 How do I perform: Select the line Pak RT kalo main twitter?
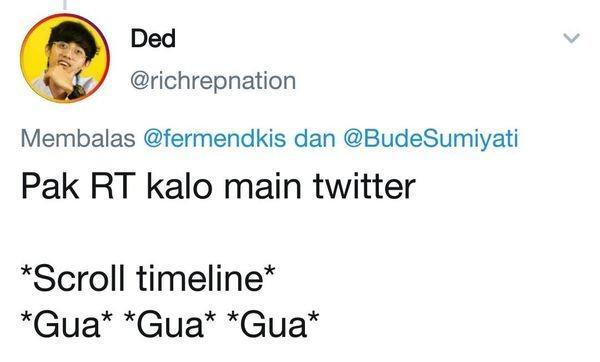[218, 186]
